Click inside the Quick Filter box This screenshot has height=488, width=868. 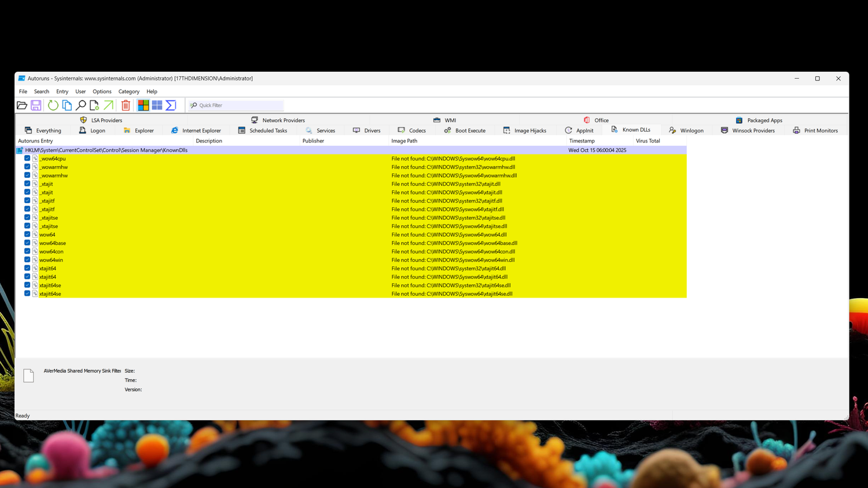click(x=236, y=105)
